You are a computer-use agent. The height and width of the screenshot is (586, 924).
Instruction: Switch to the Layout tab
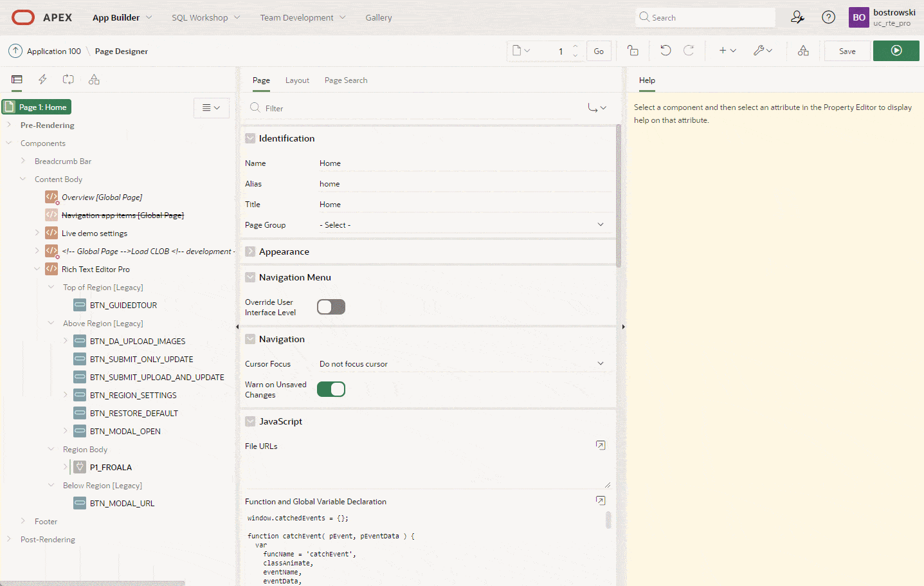tap(297, 80)
